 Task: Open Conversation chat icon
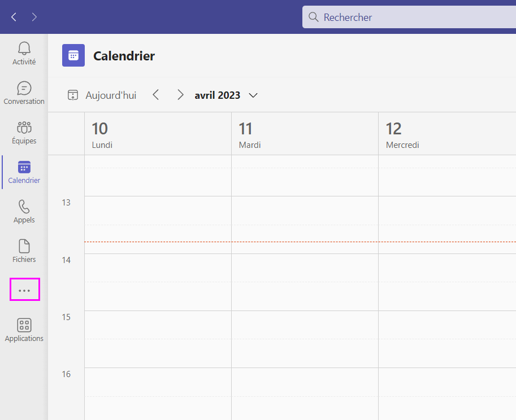[x=24, y=93]
